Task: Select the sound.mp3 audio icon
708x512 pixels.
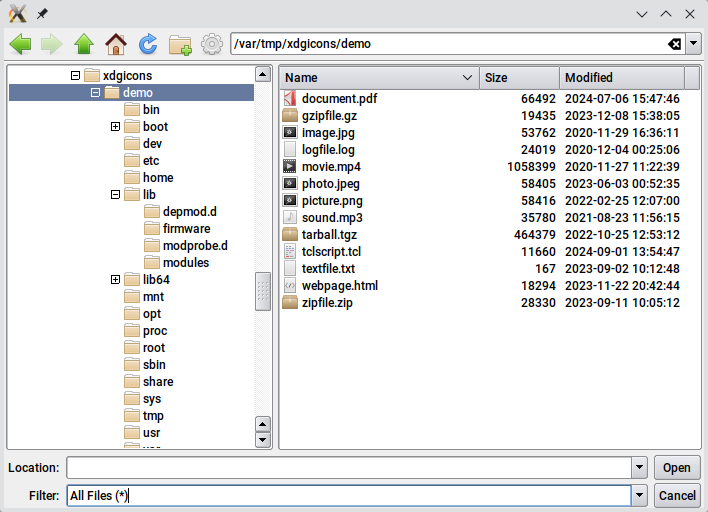Action: pos(290,218)
